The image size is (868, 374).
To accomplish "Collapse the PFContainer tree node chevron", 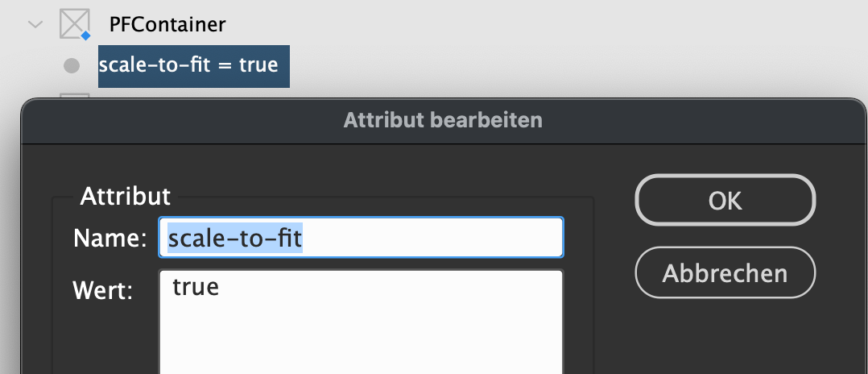I will click(35, 25).
